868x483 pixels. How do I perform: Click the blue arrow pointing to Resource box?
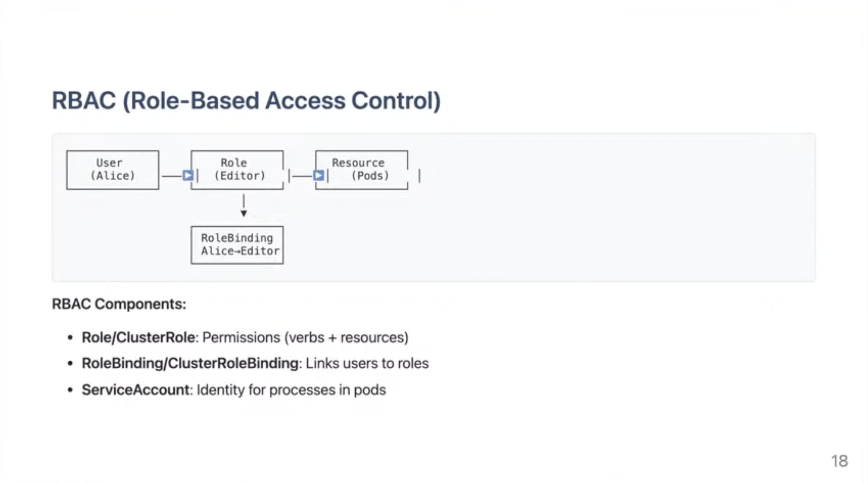[319, 176]
